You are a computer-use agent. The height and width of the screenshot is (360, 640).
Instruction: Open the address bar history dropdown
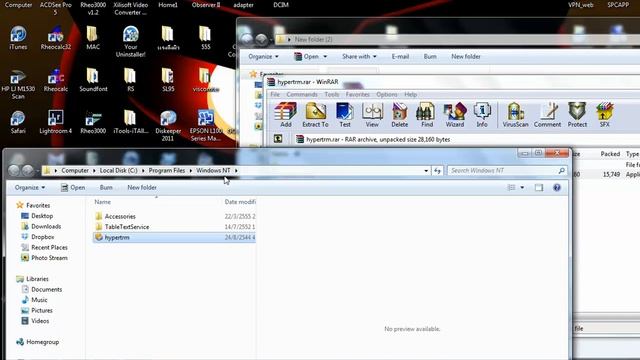coord(426,170)
